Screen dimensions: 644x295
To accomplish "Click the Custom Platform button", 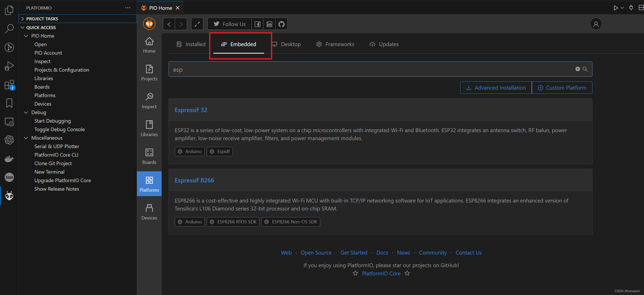I will (562, 88).
